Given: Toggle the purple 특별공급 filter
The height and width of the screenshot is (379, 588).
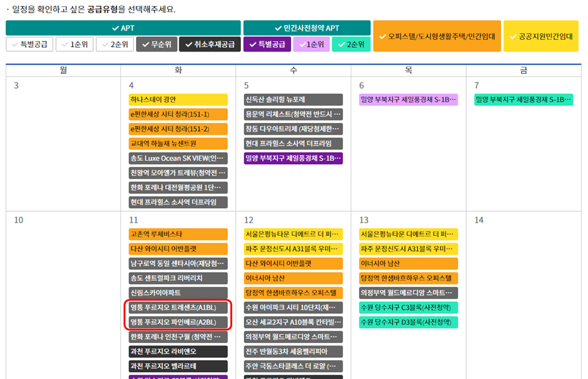Looking at the screenshot, I should click(268, 44).
